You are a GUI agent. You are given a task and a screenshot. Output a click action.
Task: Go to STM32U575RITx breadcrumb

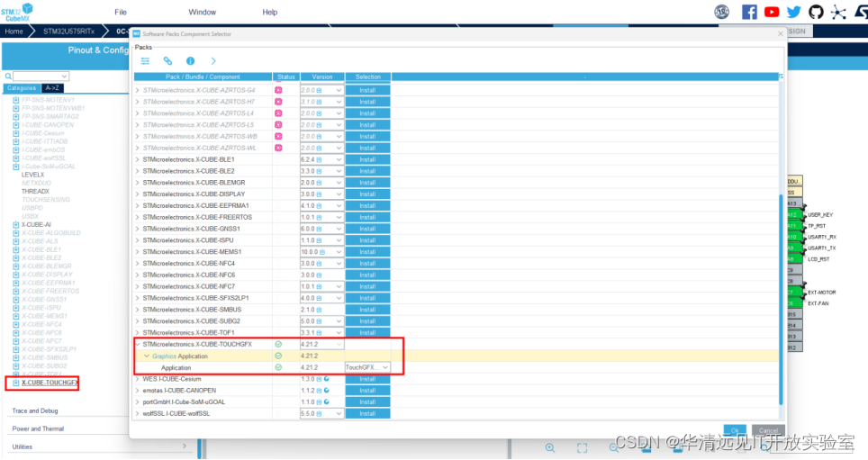(68, 32)
